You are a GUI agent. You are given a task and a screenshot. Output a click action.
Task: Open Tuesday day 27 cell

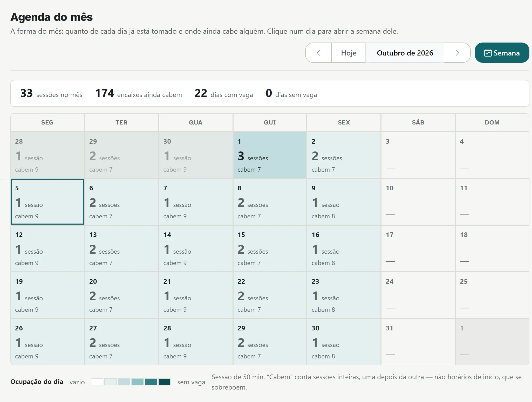coord(121,342)
